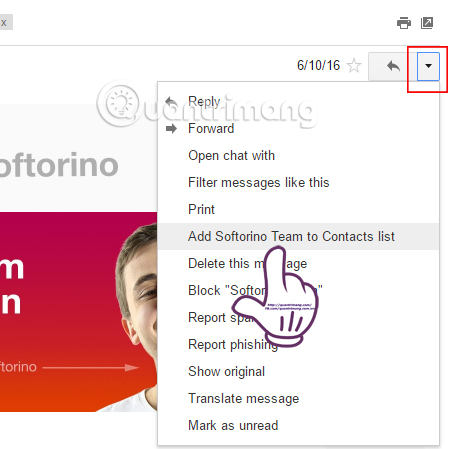The image size is (463, 449).
Task: Select Open chat with
Action: click(x=298, y=155)
